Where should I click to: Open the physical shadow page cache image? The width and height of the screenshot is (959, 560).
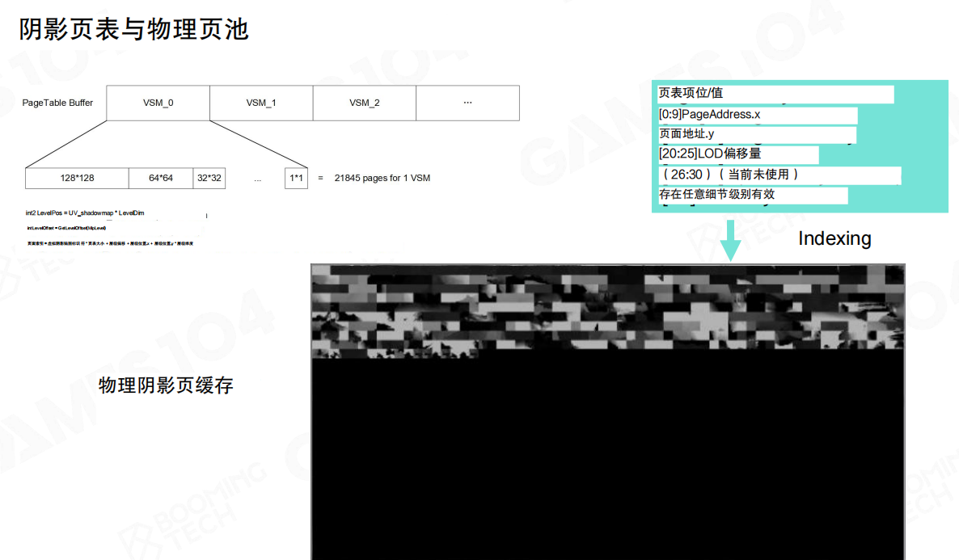coord(607,412)
